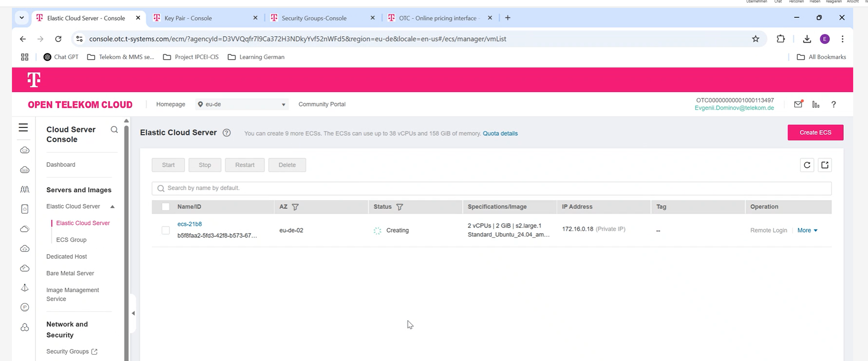Open the messages envelope icon
The image size is (868, 361).
click(798, 104)
